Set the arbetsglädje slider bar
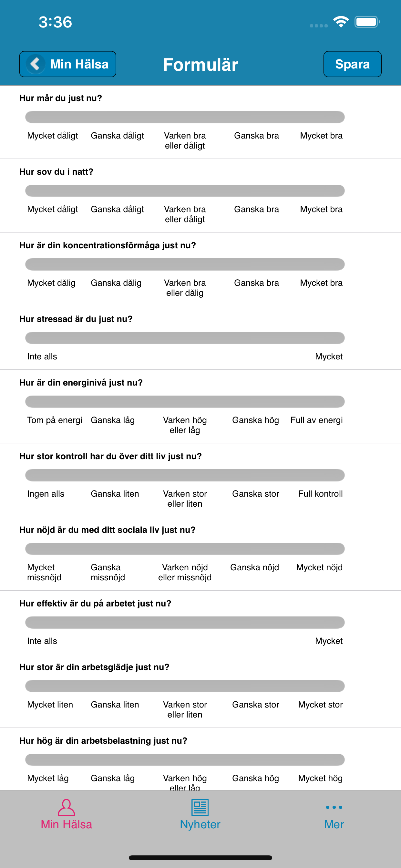This screenshot has height=868, width=401. pyautogui.click(x=185, y=686)
